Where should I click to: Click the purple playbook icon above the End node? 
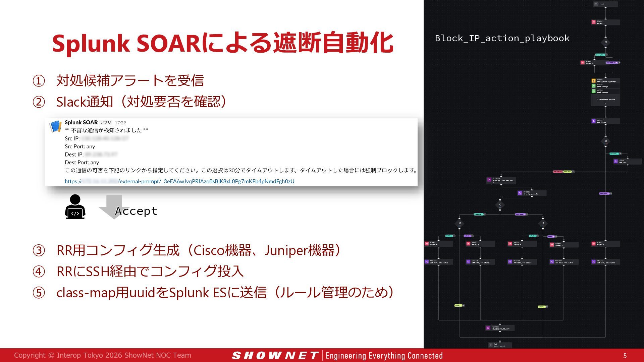(488, 328)
